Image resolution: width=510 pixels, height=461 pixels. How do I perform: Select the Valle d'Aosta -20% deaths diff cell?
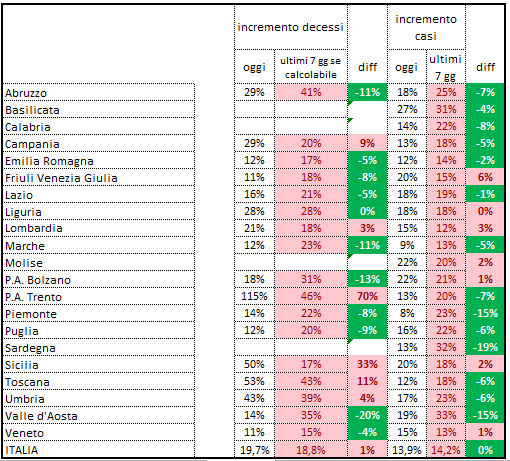(x=367, y=415)
